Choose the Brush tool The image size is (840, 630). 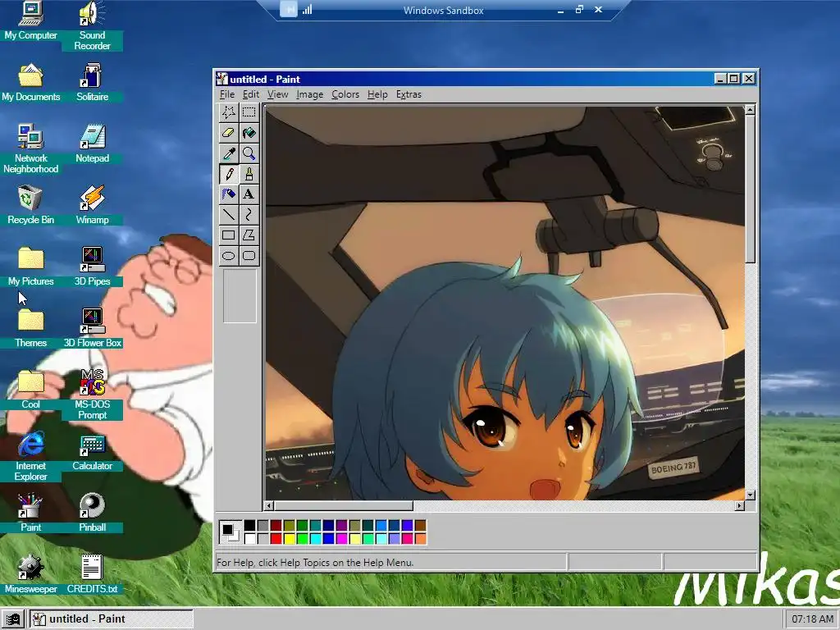[x=249, y=174]
